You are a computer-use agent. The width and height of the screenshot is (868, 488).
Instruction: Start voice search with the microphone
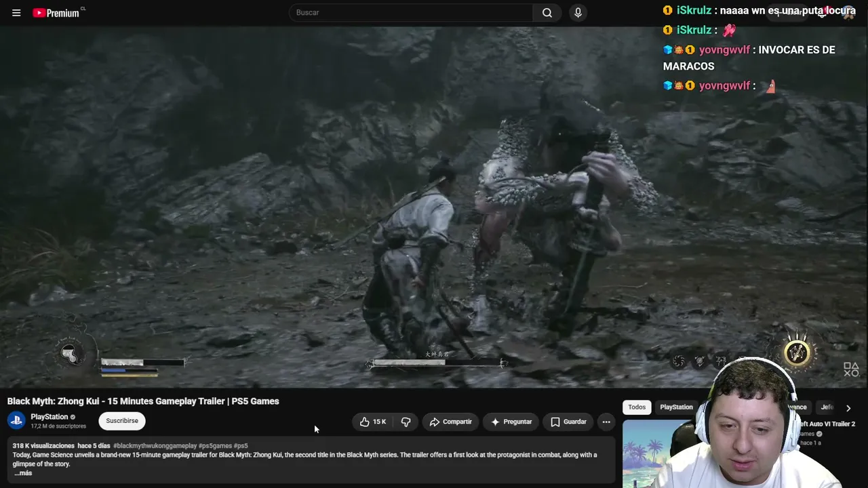578,13
